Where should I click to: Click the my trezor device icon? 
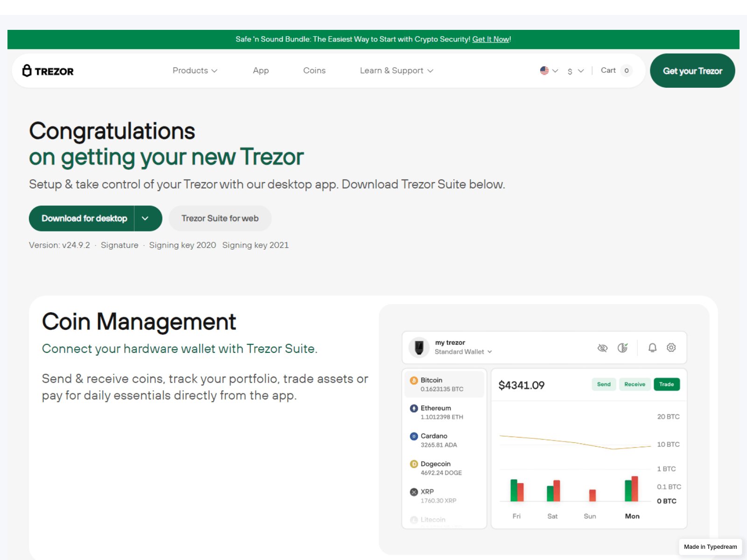419,347
